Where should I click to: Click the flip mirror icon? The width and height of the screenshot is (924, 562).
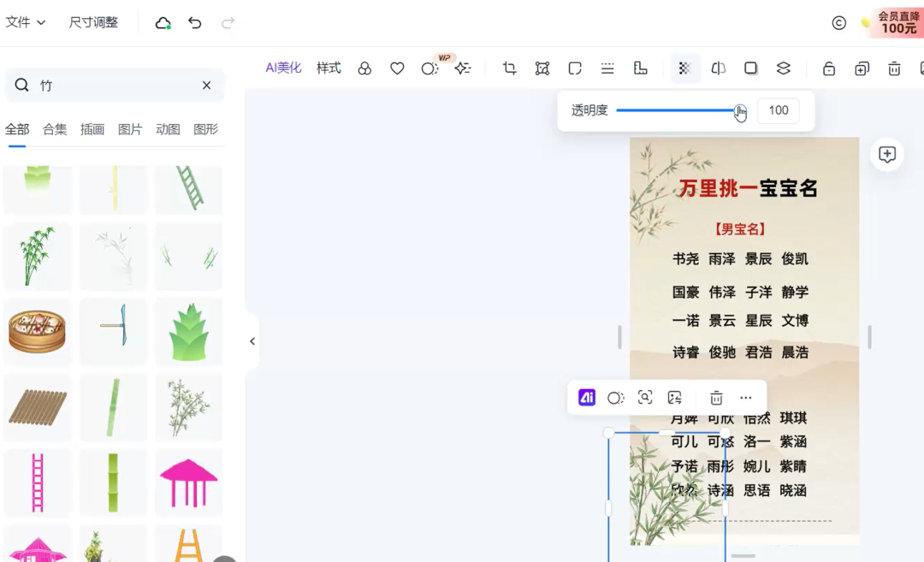(x=718, y=69)
